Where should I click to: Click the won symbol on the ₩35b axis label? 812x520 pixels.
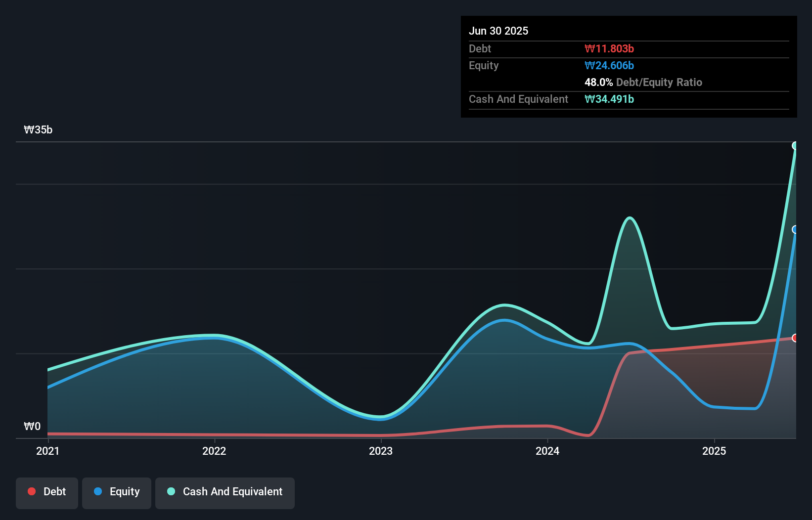click(29, 130)
